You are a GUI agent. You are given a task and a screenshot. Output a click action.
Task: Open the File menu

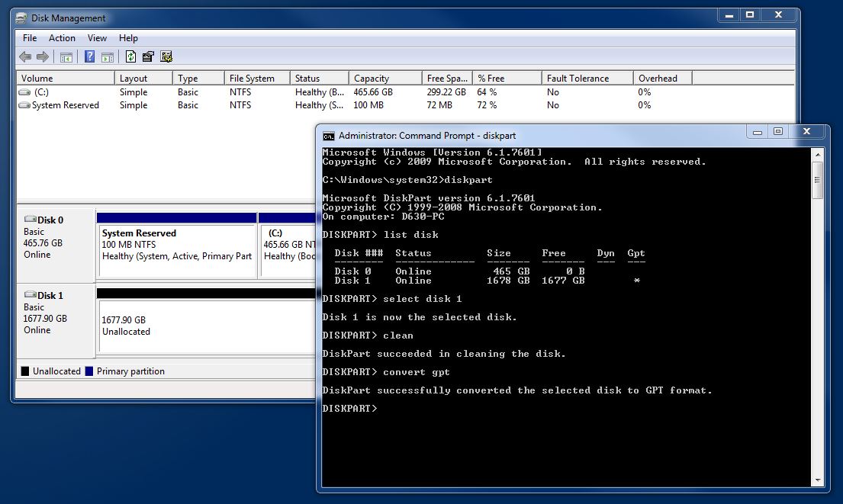click(x=30, y=37)
